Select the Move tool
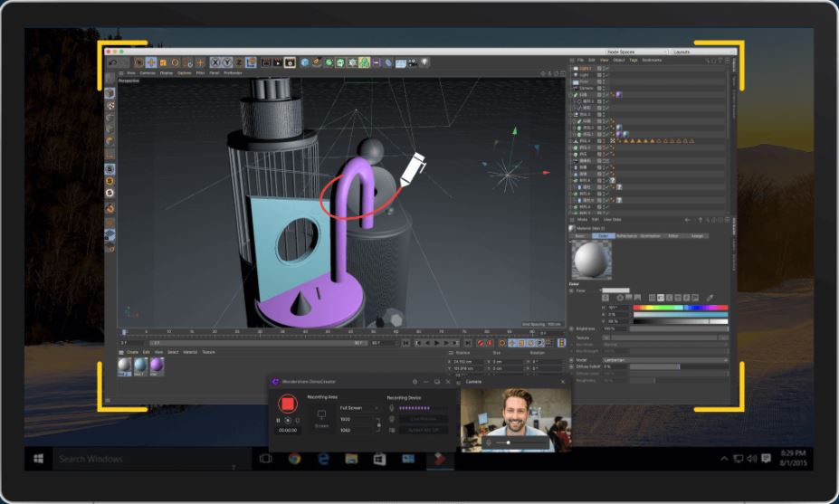Viewport: 839px width, 504px height. [x=151, y=62]
